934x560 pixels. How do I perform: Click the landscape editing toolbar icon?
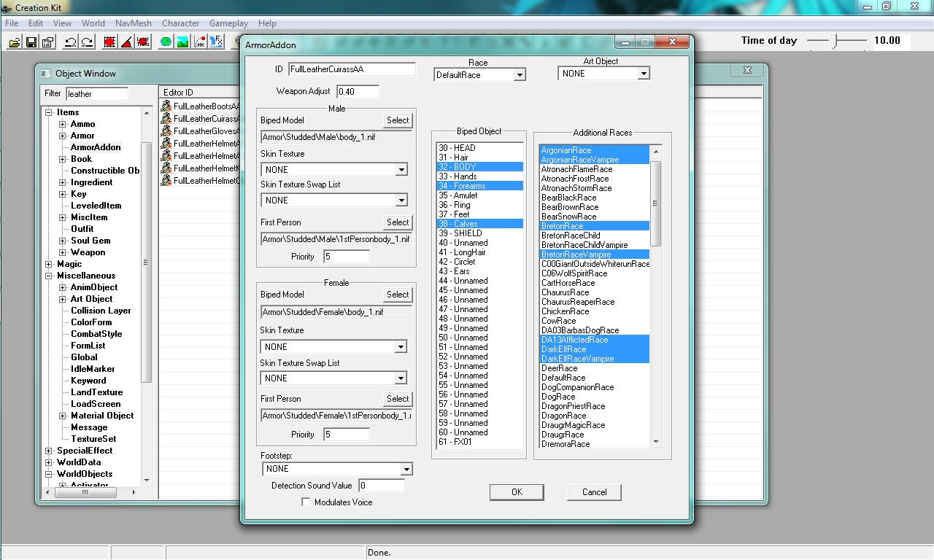coord(182,42)
